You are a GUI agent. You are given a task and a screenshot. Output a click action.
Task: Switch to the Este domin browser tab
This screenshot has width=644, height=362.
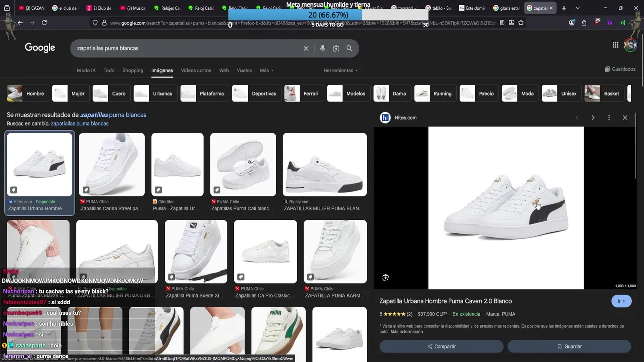(473, 8)
